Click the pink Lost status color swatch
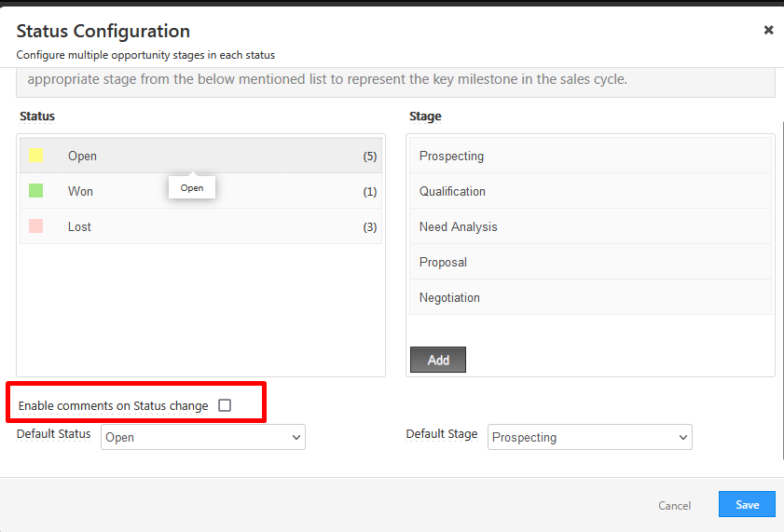 click(36, 226)
